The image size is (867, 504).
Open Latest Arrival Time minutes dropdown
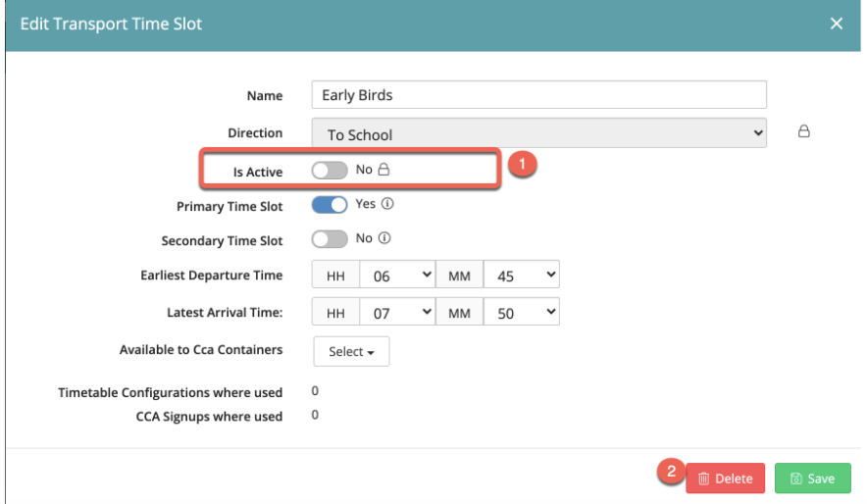click(522, 313)
